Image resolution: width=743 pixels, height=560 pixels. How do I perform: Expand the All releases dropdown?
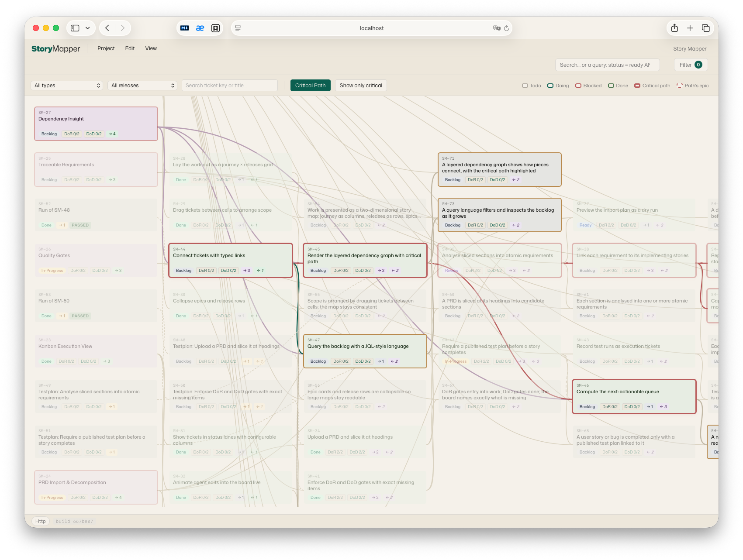point(142,86)
